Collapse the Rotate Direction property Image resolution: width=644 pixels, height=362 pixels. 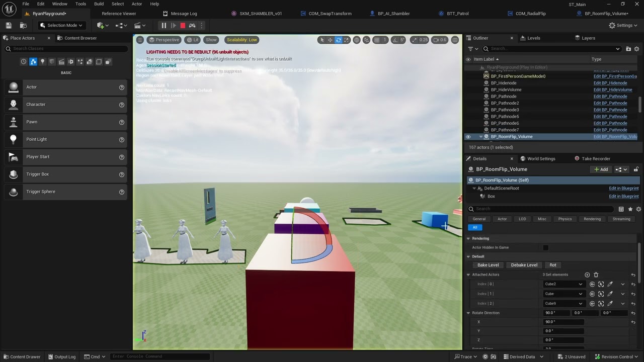(x=468, y=313)
